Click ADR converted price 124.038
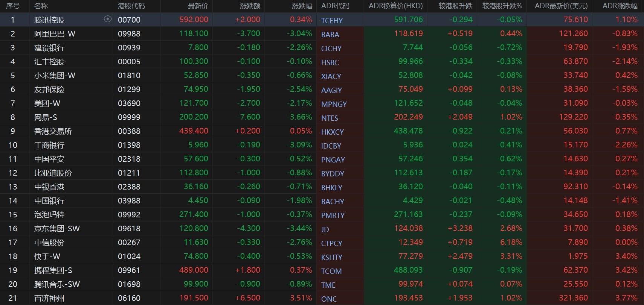The height and width of the screenshot is (305, 644). [x=408, y=228]
